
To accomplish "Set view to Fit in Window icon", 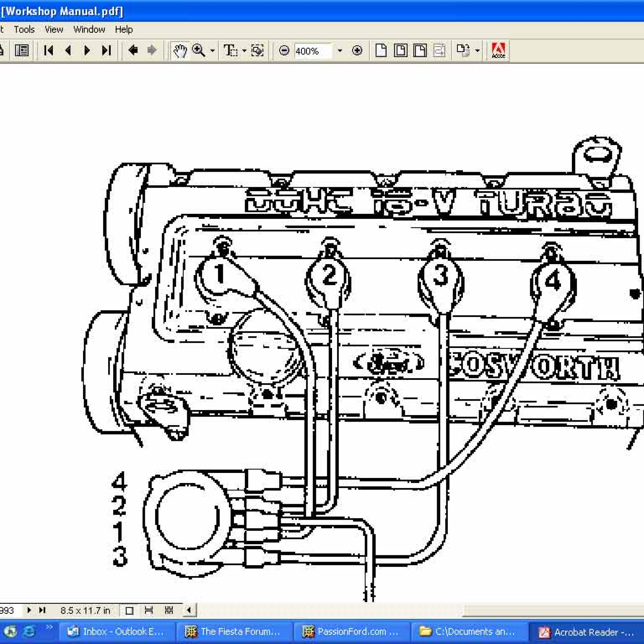I will click(x=400, y=51).
